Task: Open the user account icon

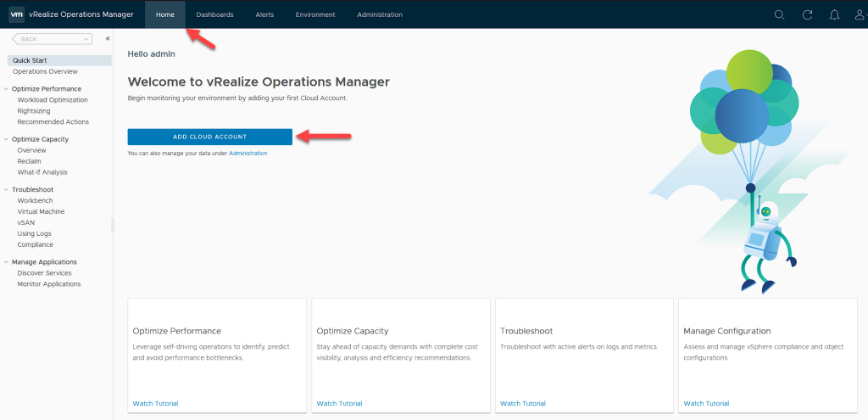Action: click(x=860, y=14)
